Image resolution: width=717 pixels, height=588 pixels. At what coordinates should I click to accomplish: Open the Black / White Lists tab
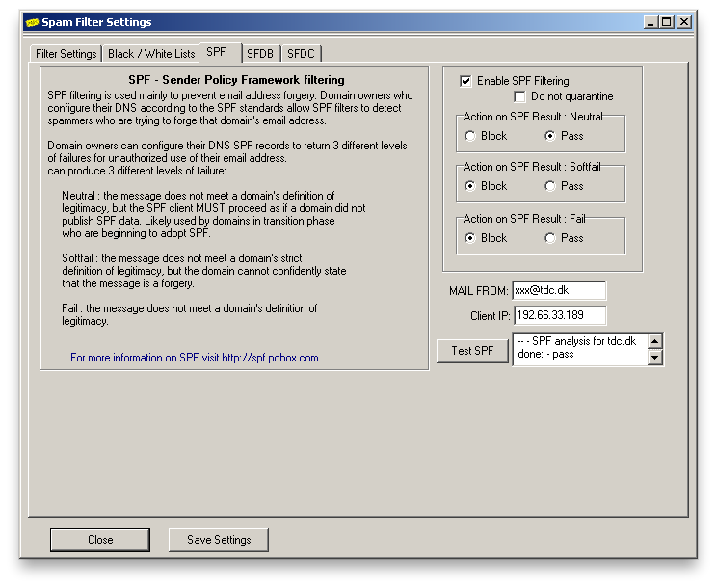[x=151, y=54]
